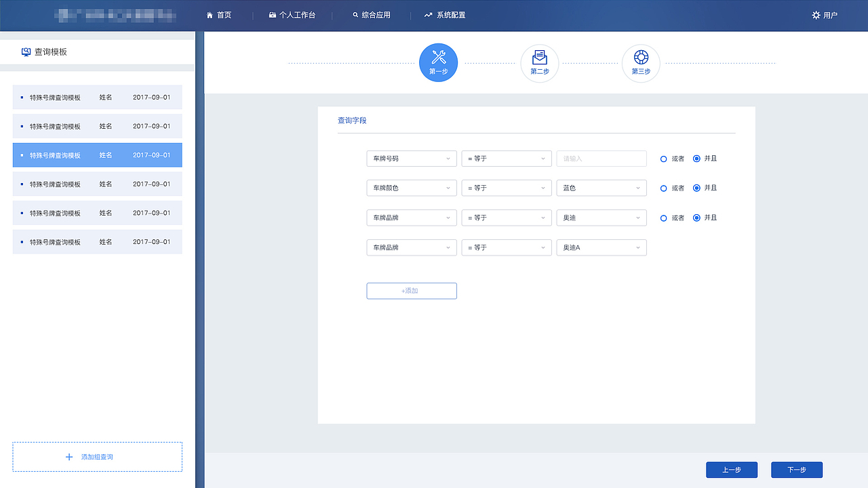Open the 车牌品牌 dropdown in the 奥迪 row
The image size is (868, 488).
click(412, 218)
